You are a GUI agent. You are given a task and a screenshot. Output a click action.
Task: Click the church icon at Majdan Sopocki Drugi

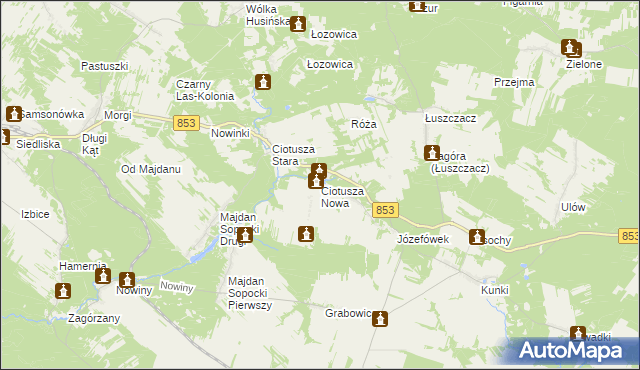(x=244, y=235)
